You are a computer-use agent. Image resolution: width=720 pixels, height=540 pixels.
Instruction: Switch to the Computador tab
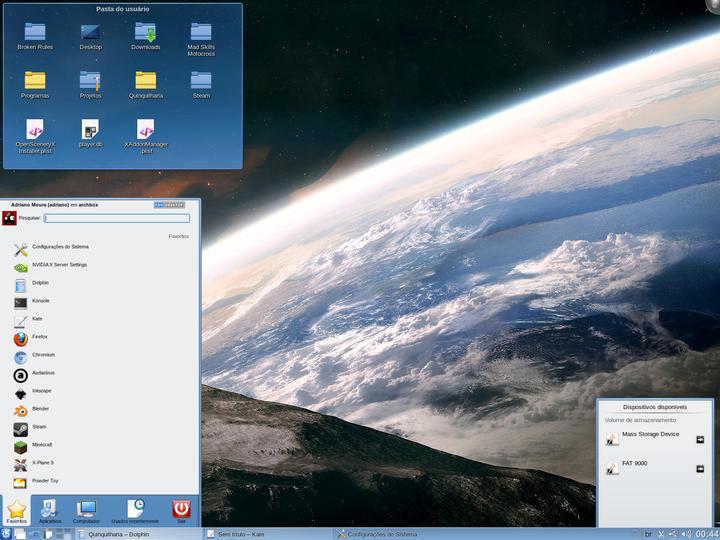86,511
